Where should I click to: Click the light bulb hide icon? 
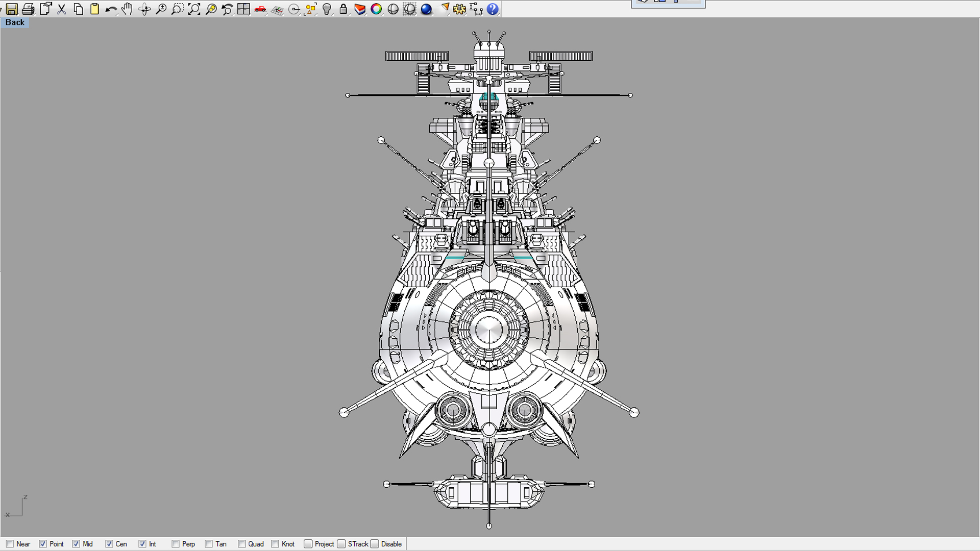click(x=327, y=9)
